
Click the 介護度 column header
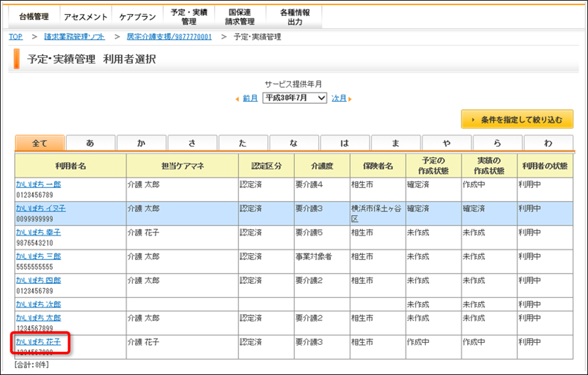pos(322,166)
